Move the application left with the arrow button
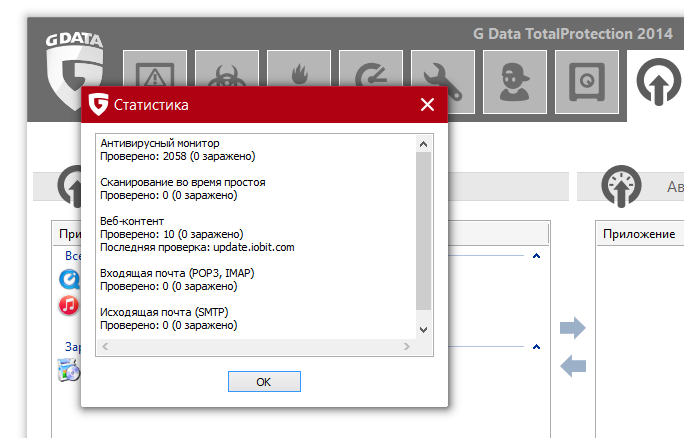684x438 pixels. pos(573,366)
